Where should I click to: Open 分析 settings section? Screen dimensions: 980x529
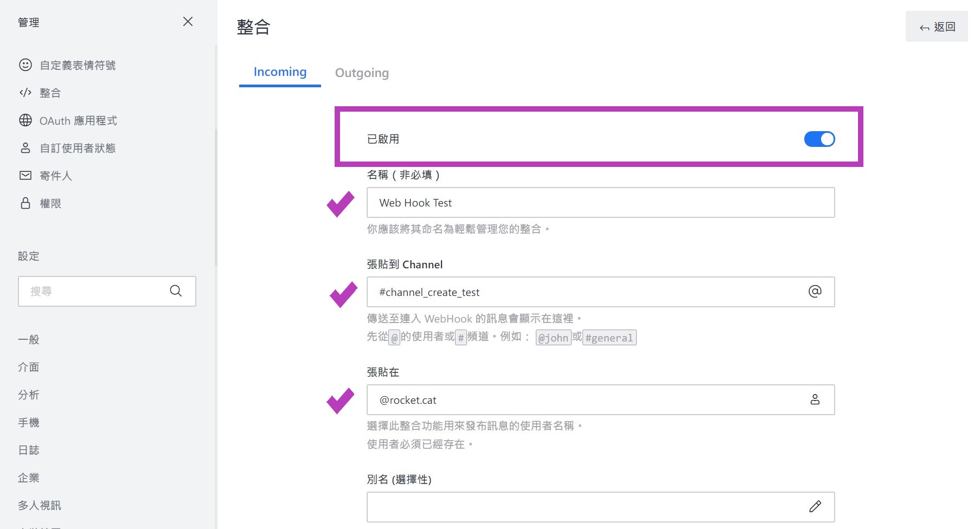(29, 395)
